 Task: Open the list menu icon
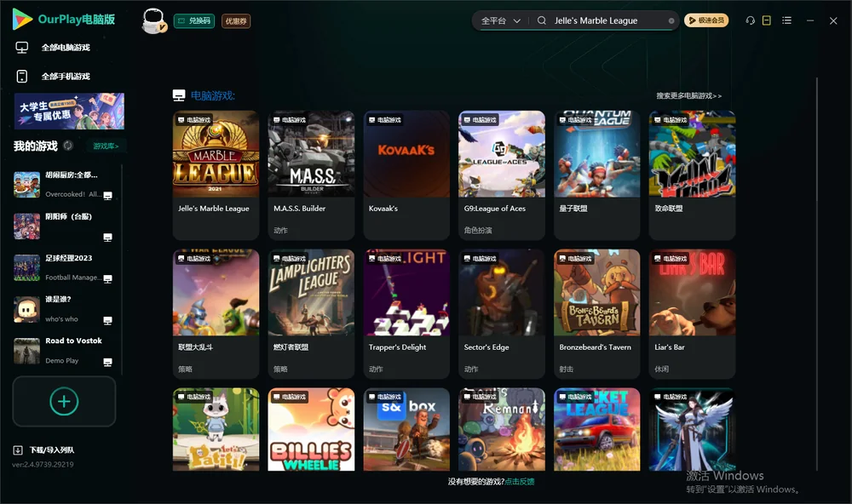[786, 20]
